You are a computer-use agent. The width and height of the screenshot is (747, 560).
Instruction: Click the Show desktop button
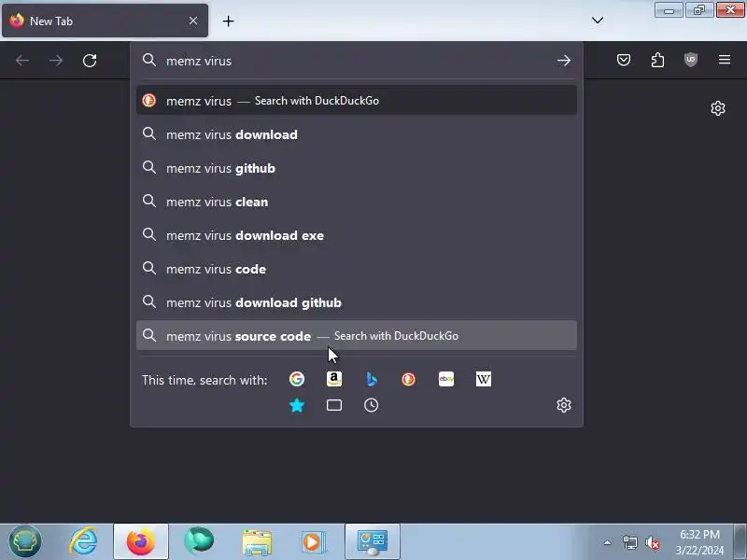(x=740, y=541)
